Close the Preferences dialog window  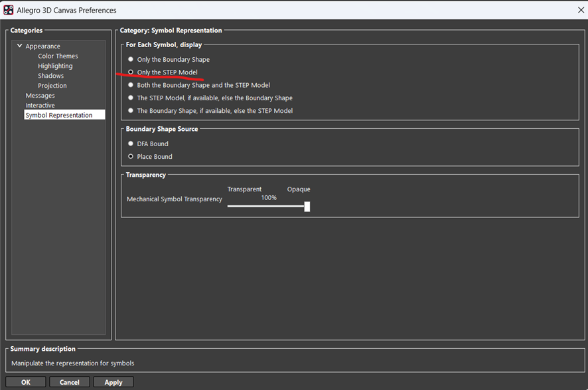coord(581,10)
